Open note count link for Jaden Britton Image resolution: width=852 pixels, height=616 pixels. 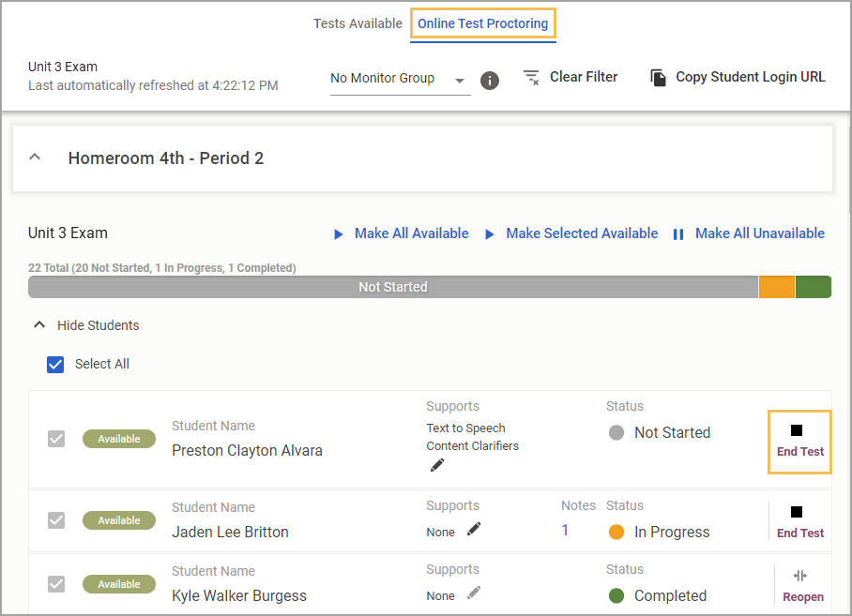(x=565, y=531)
